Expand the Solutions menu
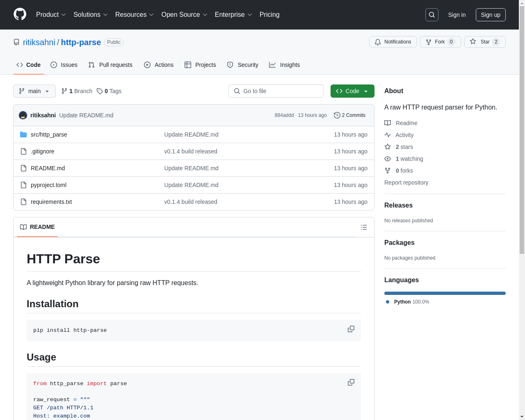Screen dimensions: 525x420 pos(91,15)
